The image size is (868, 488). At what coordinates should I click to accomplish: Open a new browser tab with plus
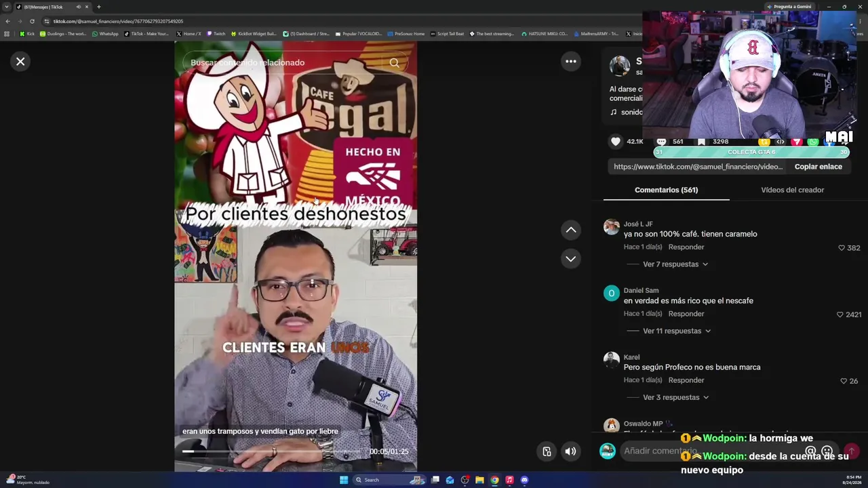[x=99, y=7]
